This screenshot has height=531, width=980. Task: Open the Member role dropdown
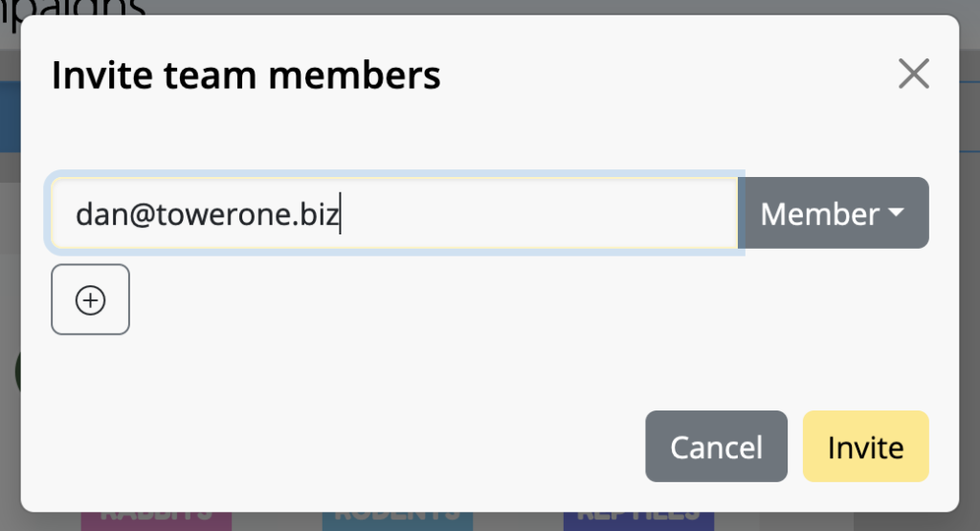[834, 213]
